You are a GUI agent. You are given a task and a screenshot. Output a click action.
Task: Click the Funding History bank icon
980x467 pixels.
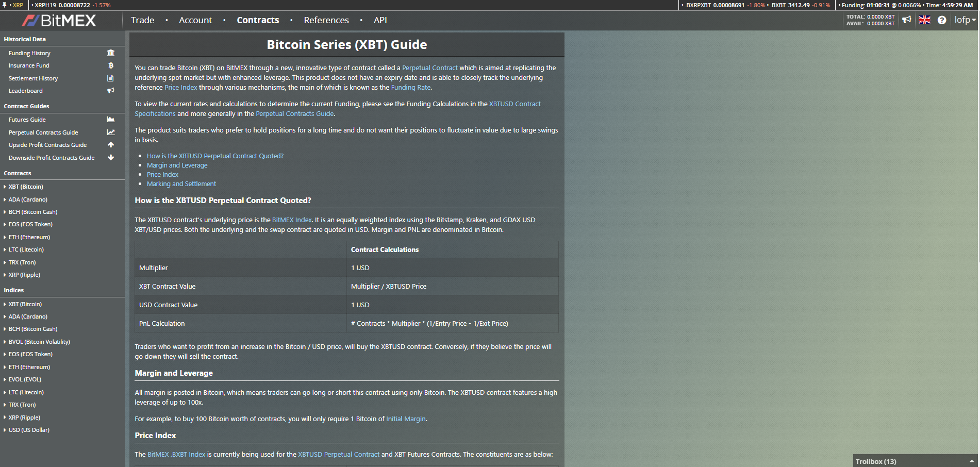[x=111, y=53]
